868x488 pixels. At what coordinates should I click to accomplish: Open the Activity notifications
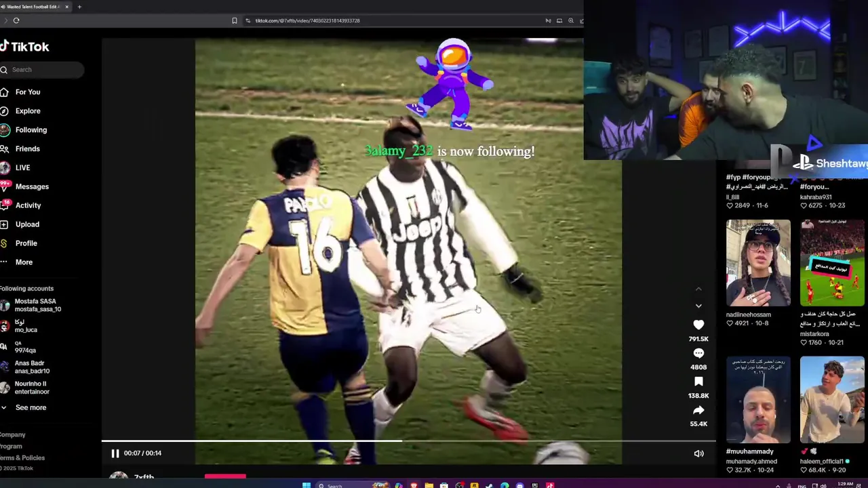point(21,205)
